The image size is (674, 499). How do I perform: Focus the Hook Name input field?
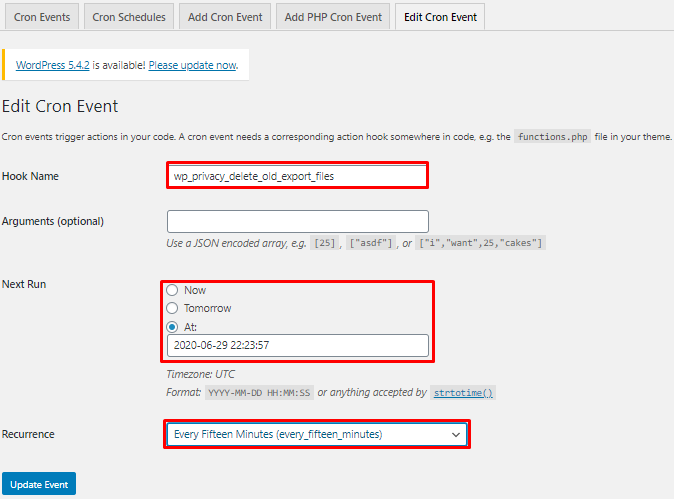297,176
